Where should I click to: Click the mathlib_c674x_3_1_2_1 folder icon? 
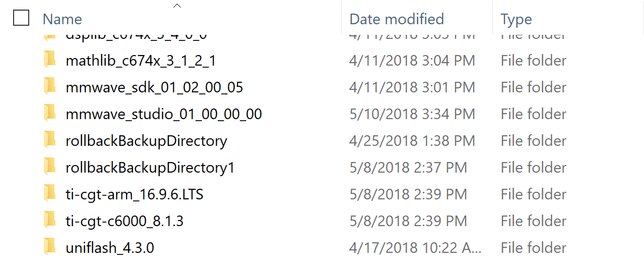point(49,61)
